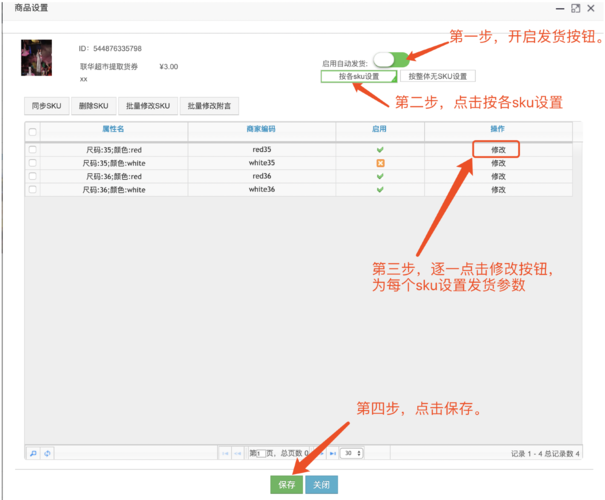Click the product thumbnail image
The width and height of the screenshot is (605, 500).
click(37, 57)
